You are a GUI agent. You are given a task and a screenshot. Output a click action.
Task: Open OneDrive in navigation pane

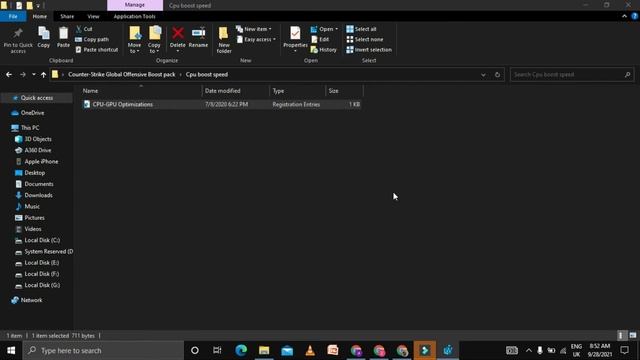pos(32,113)
